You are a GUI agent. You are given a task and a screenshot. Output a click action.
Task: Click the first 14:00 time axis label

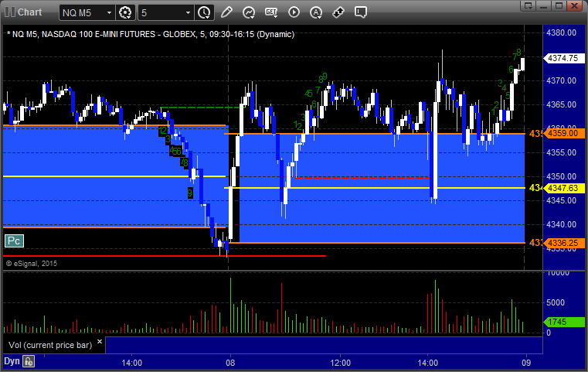coord(131,363)
